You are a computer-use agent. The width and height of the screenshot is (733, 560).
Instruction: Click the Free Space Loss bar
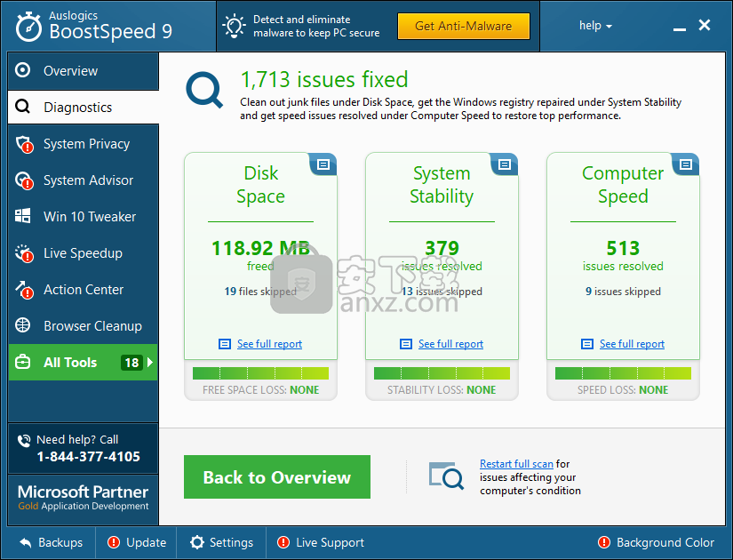click(261, 372)
